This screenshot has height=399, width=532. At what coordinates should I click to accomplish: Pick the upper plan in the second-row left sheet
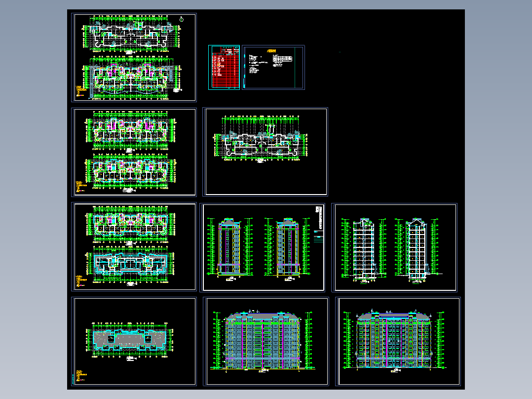tap(130, 131)
